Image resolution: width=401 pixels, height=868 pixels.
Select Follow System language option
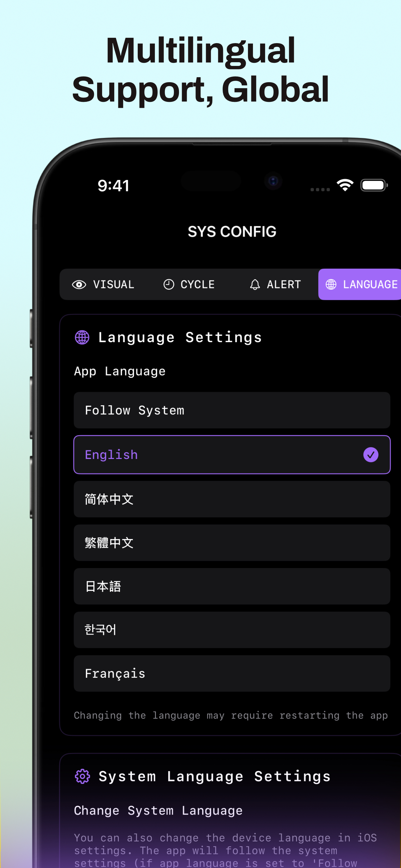pyautogui.click(x=232, y=410)
